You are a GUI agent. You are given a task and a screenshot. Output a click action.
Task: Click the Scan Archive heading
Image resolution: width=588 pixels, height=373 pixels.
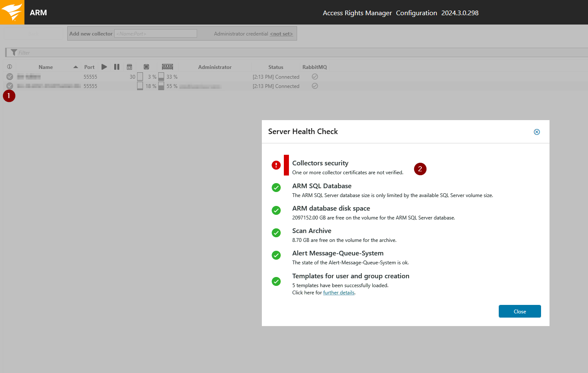[x=312, y=230]
